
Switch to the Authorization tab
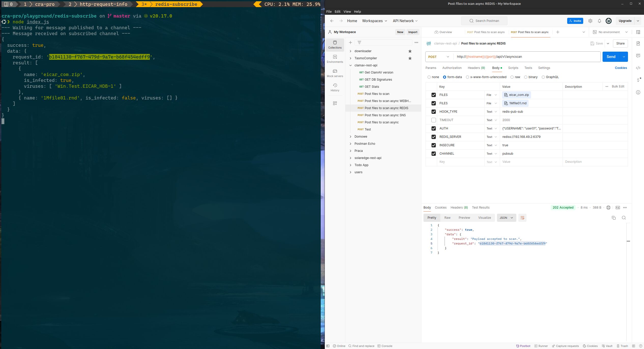click(x=452, y=68)
